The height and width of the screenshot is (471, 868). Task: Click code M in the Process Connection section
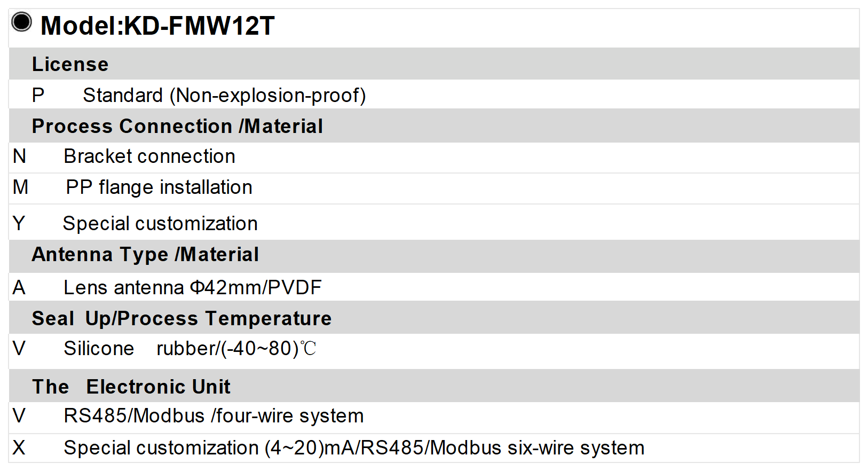click(x=20, y=187)
